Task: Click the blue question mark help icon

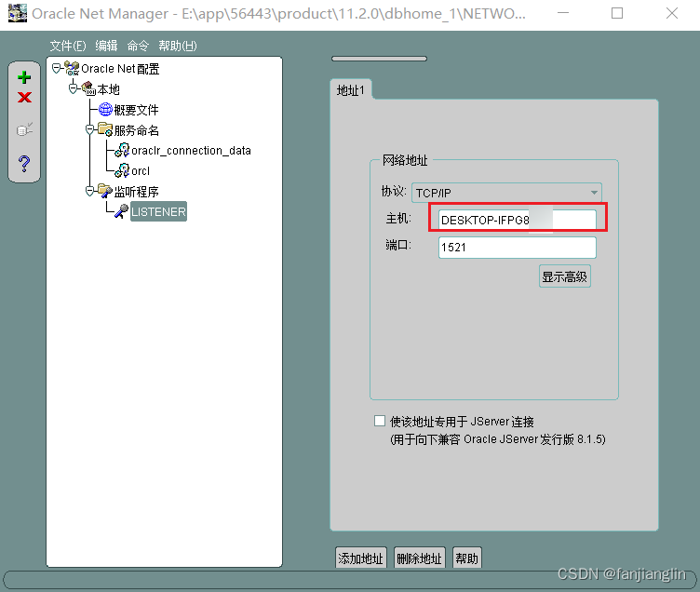Action: pos(24,164)
